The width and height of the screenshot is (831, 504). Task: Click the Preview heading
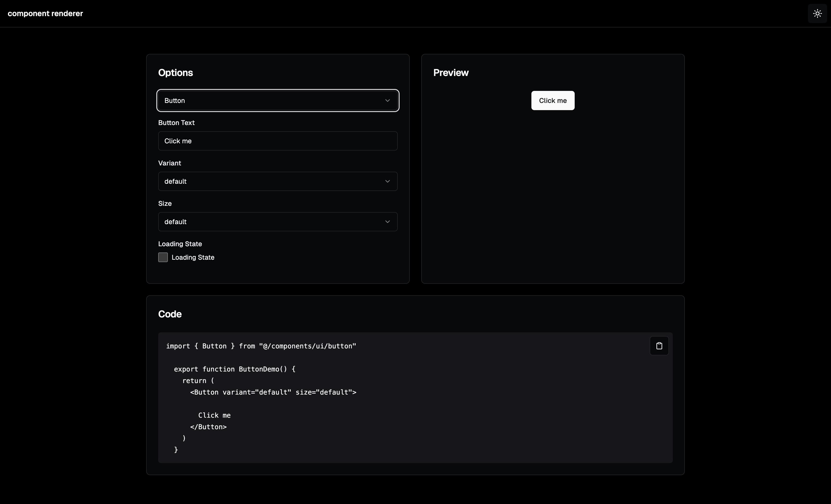pos(451,73)
